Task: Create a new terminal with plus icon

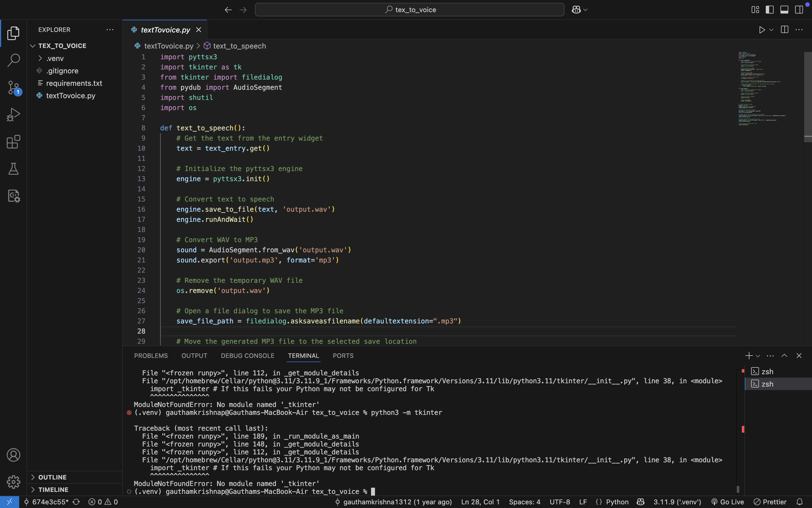Action: pyautogui.click(x=749, y=356)
